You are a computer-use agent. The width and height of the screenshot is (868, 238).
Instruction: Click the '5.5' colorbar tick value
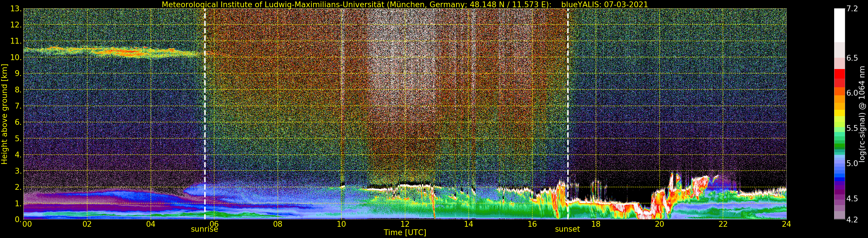tap(852, 128)
